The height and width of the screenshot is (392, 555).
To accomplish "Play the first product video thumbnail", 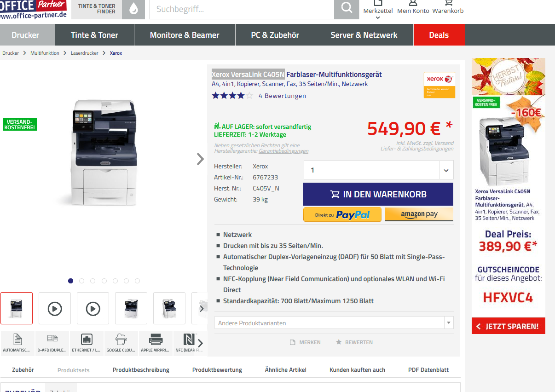I will 55,308.
